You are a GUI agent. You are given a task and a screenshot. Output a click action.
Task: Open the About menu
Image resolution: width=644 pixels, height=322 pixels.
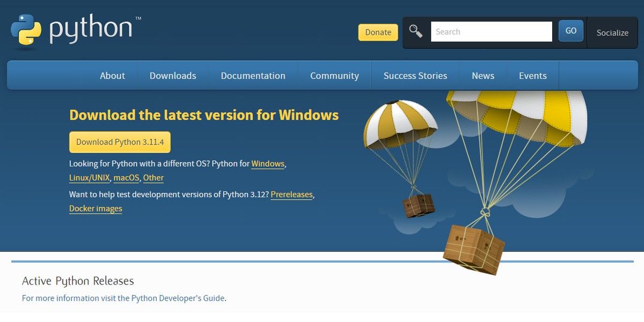(x=112, y=75)
